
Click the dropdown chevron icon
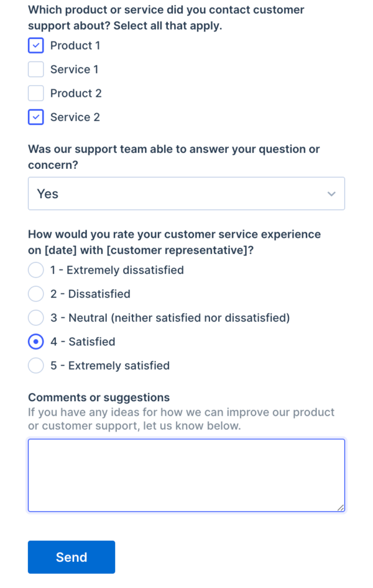pyautogui.click(x=331, y=194)
